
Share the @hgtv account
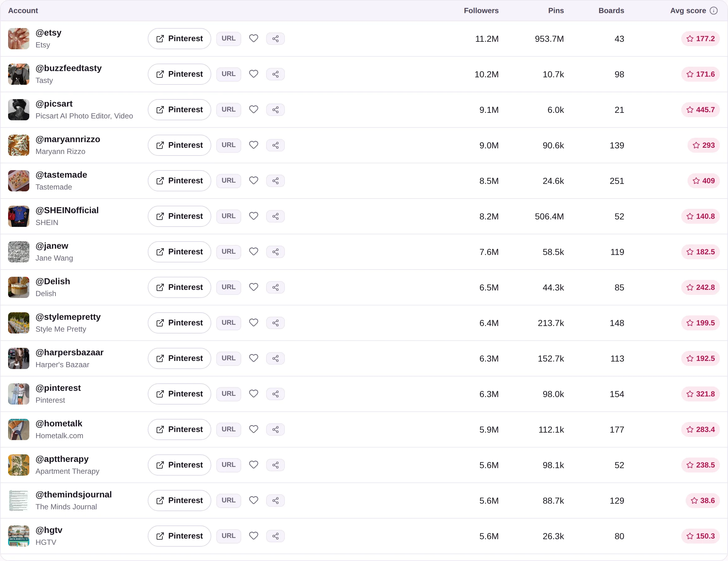[x=275, y=536]
